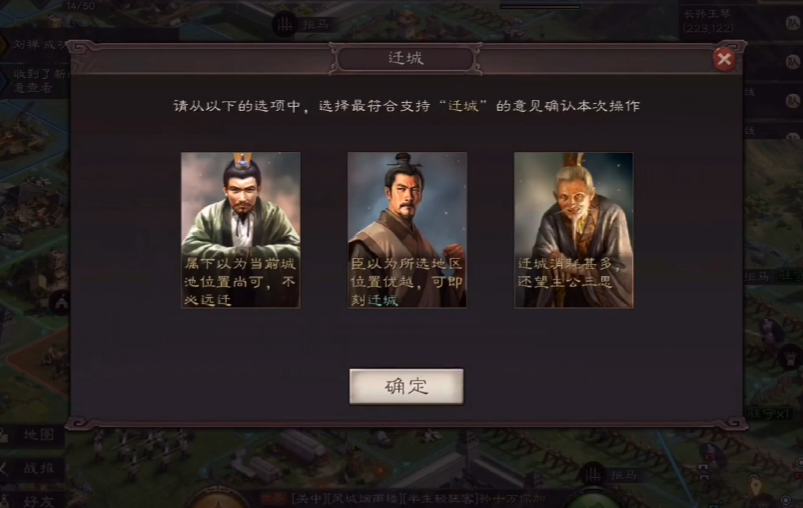The width and height of the screenshot is (803, 508).
Task: Click the location pin icon at bottom right
Action: pyautogui.click(x=756, y=484)
